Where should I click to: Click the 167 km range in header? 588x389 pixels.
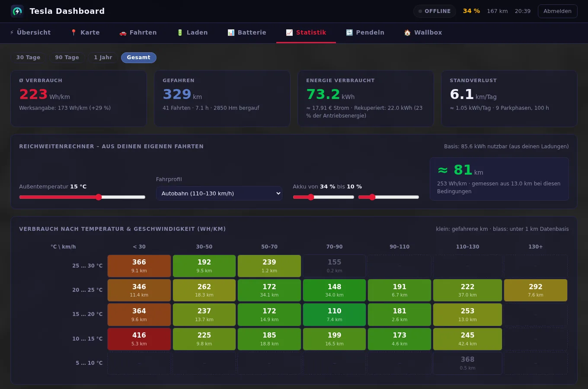pos(497,11)
